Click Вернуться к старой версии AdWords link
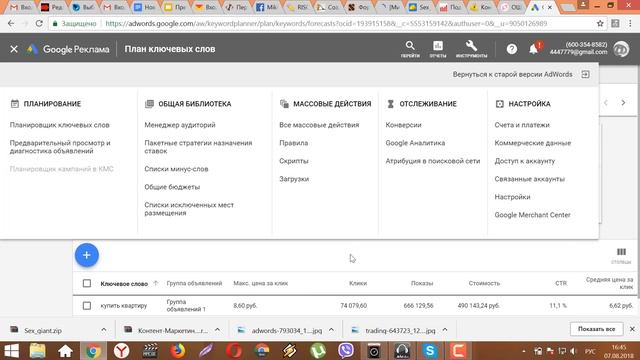This screenshot has width=640, height=360. [x=512, y=74]
